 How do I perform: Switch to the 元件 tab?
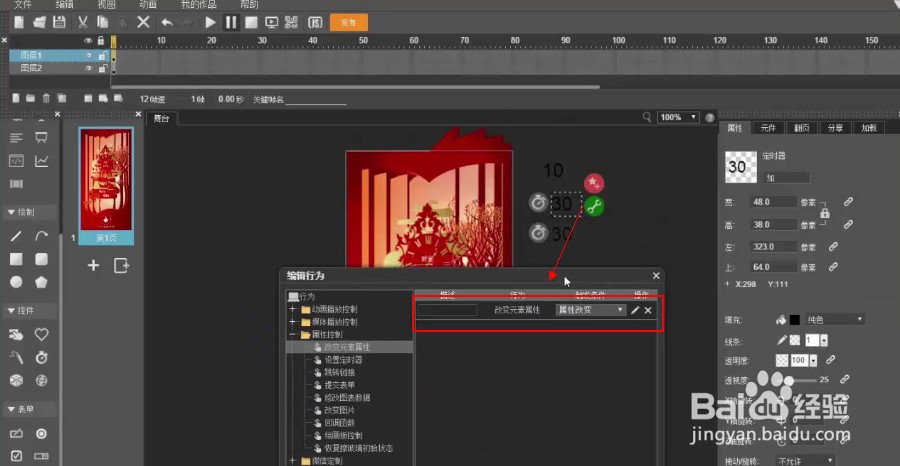[768, 128]
